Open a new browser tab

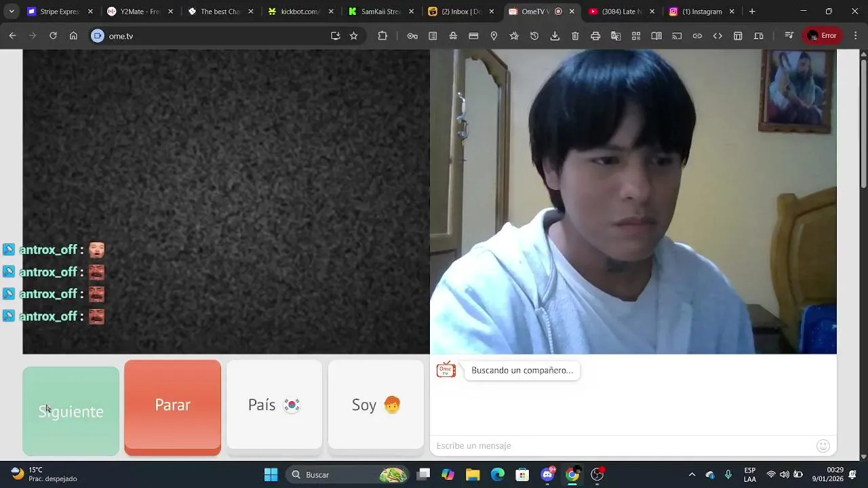752,12
